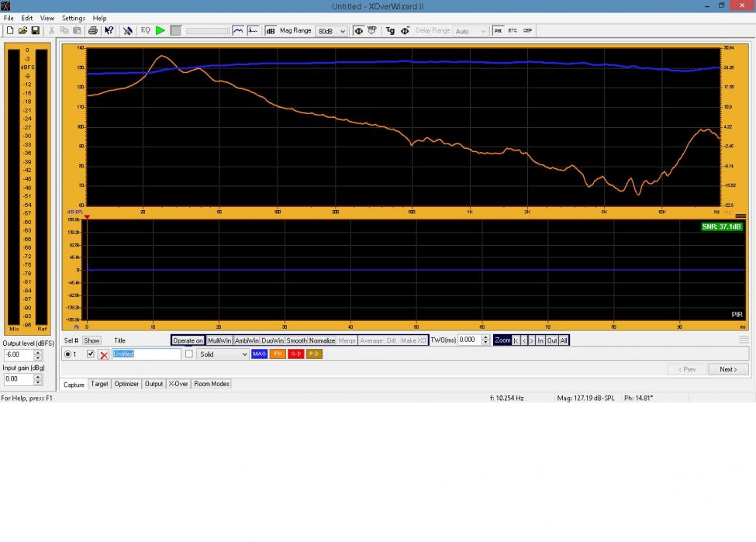
Task: Click the red X delete curve icon
Action: click(104, 354)
